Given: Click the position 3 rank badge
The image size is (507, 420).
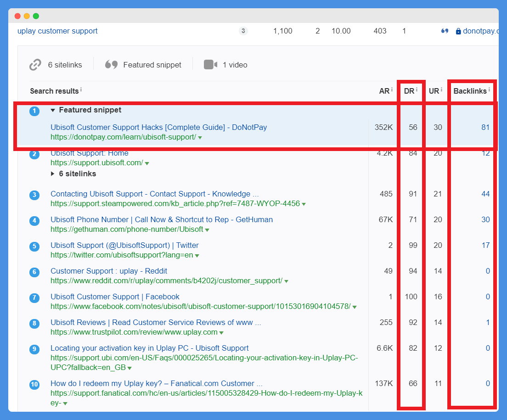Looking at the screenshot, I should 34,195.
